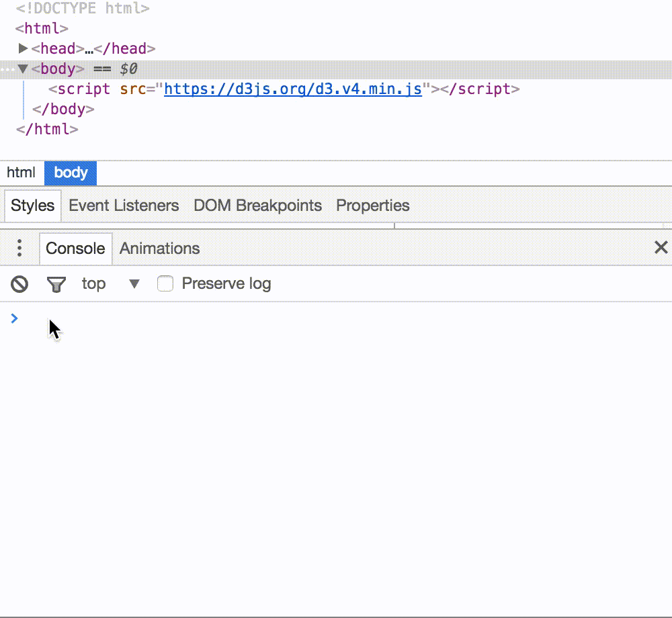Screen dimensions: 672x618
Task: Open the drawer three-dot menu
Action: point(19,248)
